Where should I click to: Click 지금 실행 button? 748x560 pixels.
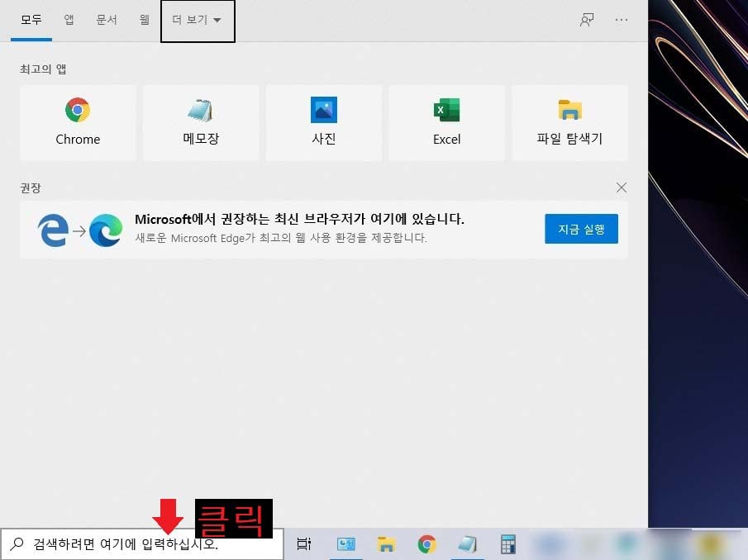point(581,229)
